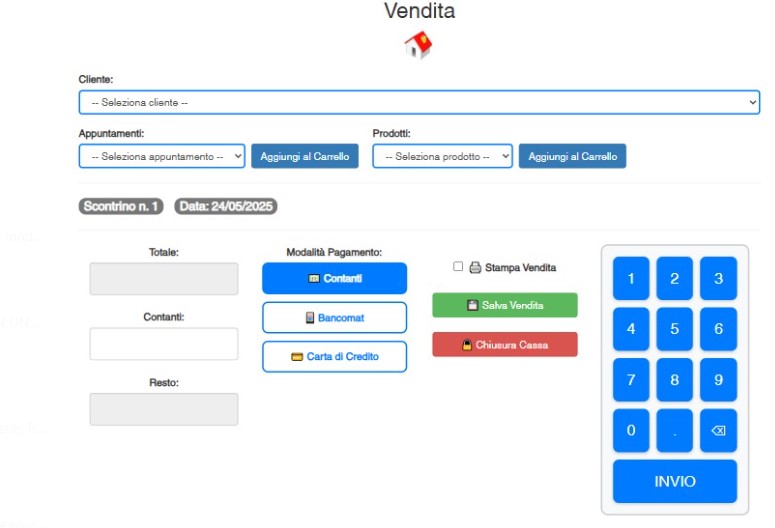Click inside the Contanti amount field

[164, 344]
